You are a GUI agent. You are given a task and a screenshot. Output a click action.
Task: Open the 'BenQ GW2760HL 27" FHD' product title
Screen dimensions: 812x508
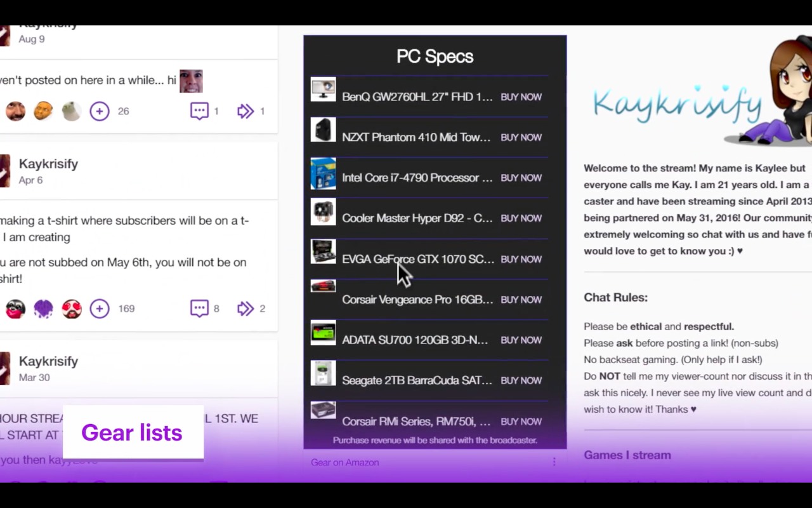[417, 97]
